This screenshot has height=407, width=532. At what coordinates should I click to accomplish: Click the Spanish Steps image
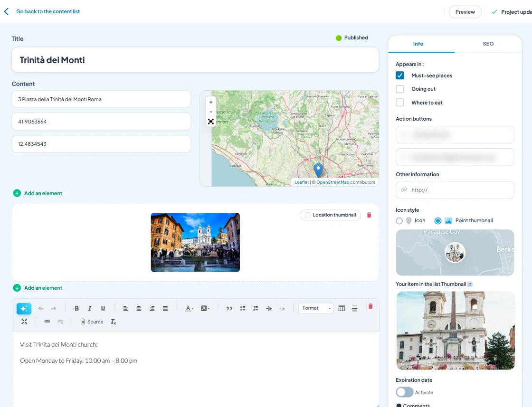195,242
